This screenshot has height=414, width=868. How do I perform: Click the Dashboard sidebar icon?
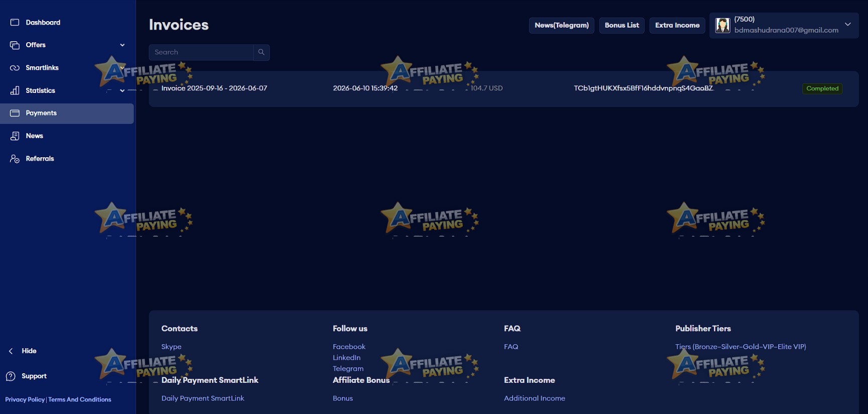[15, 23]
